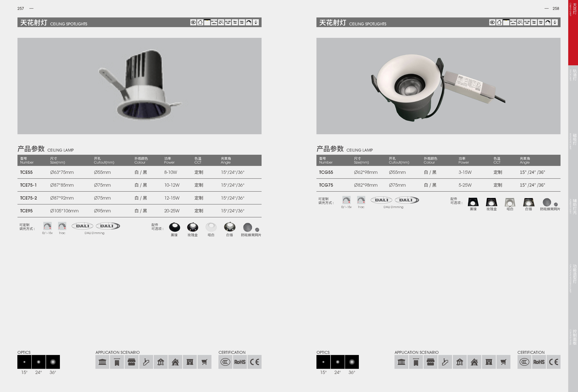Click the Triac dimming icon on page 258
Viewport: 578px width, 392px height.
point(361,200)
